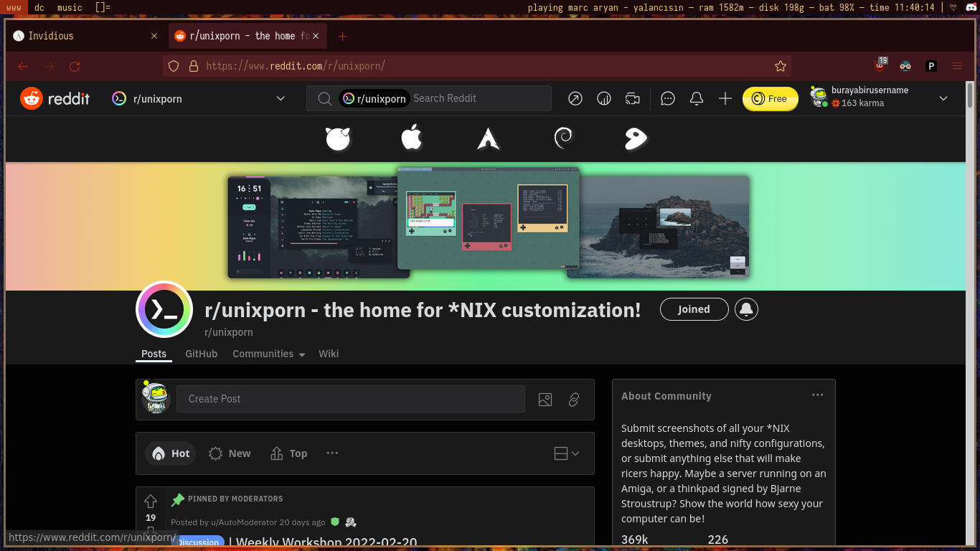Expand the r/unixporn community switcher dropdown

[x=281, y=99]
